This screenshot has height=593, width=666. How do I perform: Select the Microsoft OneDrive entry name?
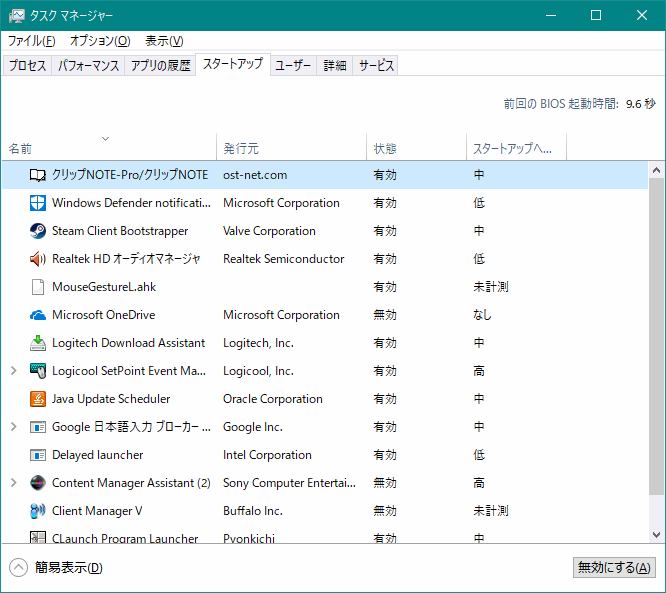tap(104, 315)
